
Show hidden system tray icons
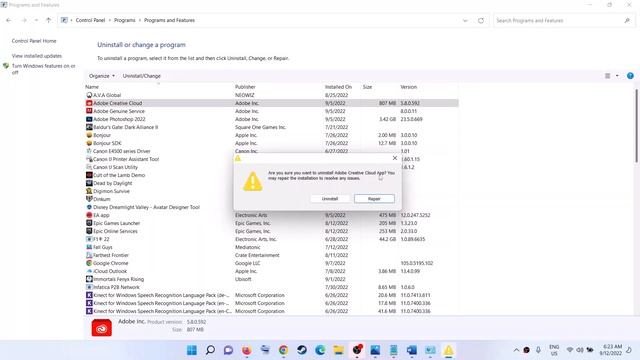coord(516,350)
